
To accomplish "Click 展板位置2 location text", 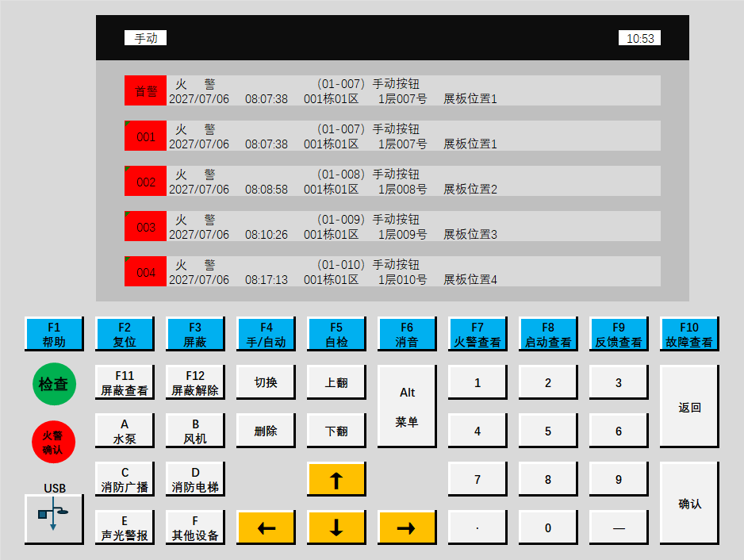I will (470, 190).
